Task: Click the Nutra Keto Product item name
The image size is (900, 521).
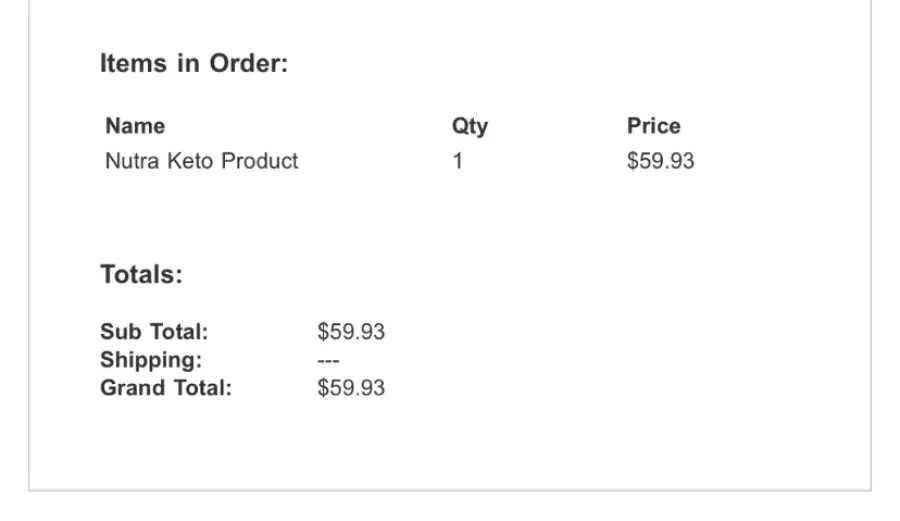Action: (201, 161)
